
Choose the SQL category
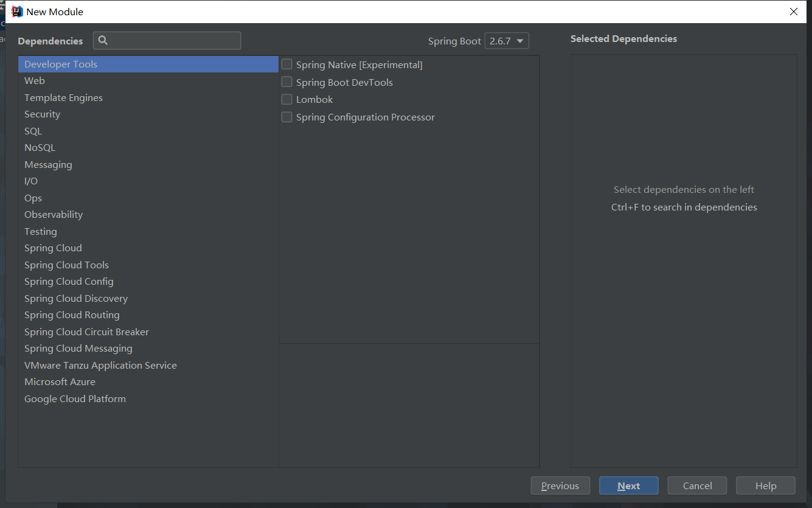(x=148, y=131)
